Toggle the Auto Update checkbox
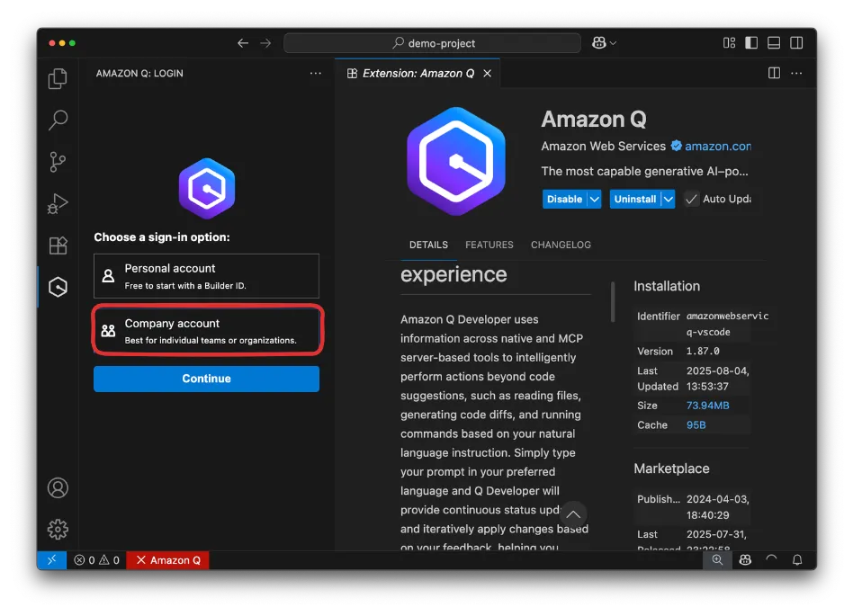The height and width of the screenshot is (616, 853). [691, 199]
